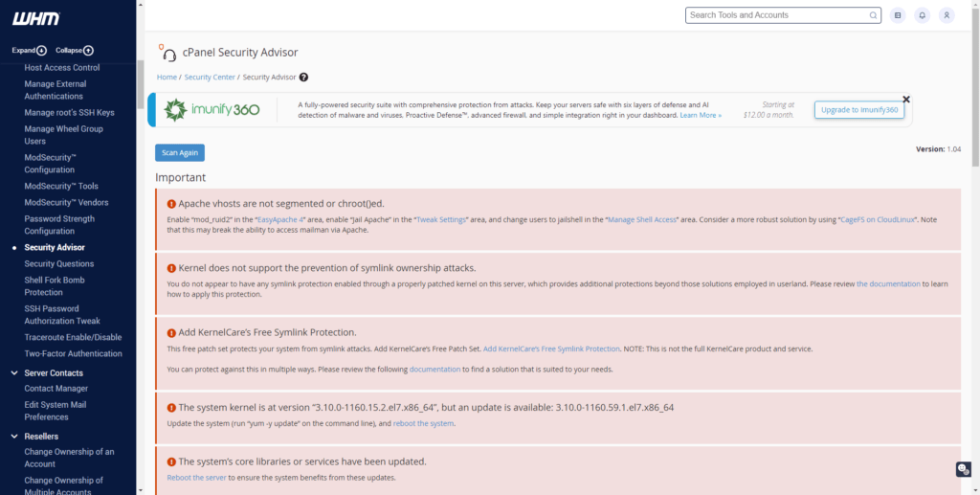The width and height of the screenshot is (980, 495).
Task: Open Manage Wheel Group Users
Action: click(x=64, y=135)
